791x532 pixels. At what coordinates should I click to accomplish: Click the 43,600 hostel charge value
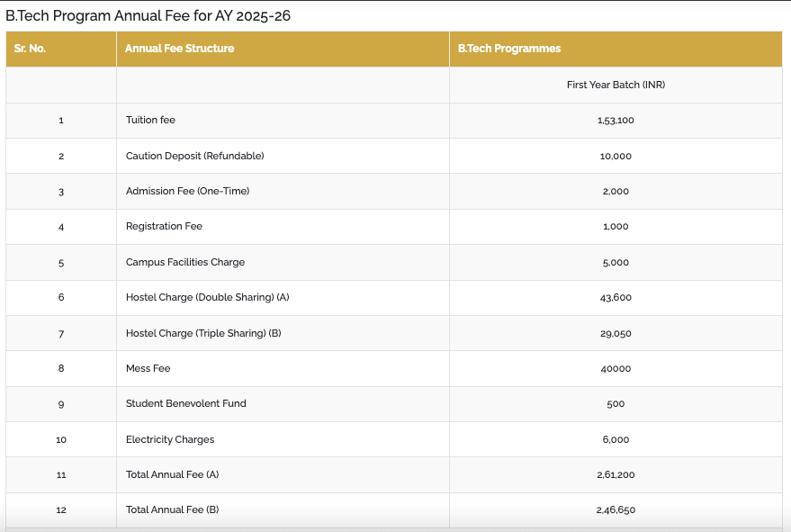616,298
